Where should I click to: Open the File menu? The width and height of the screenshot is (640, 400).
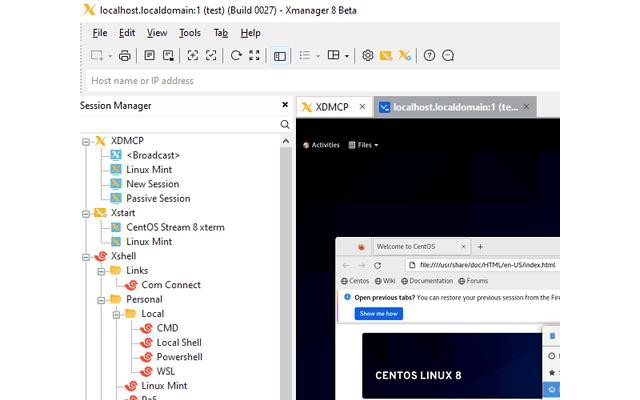(100, 33)
